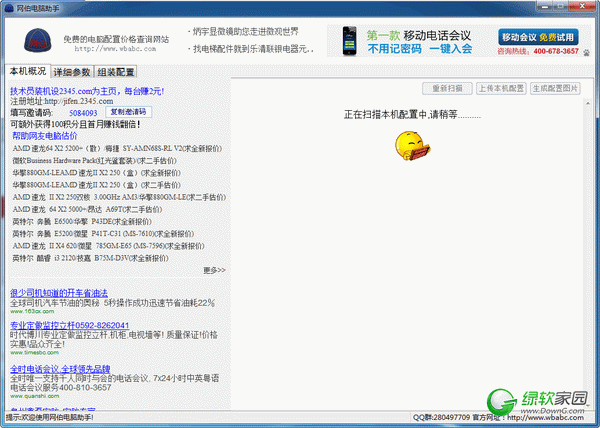Open the 更多>> link
The width and height of the screenshot is (600, 428).
(x=214, y=270)
